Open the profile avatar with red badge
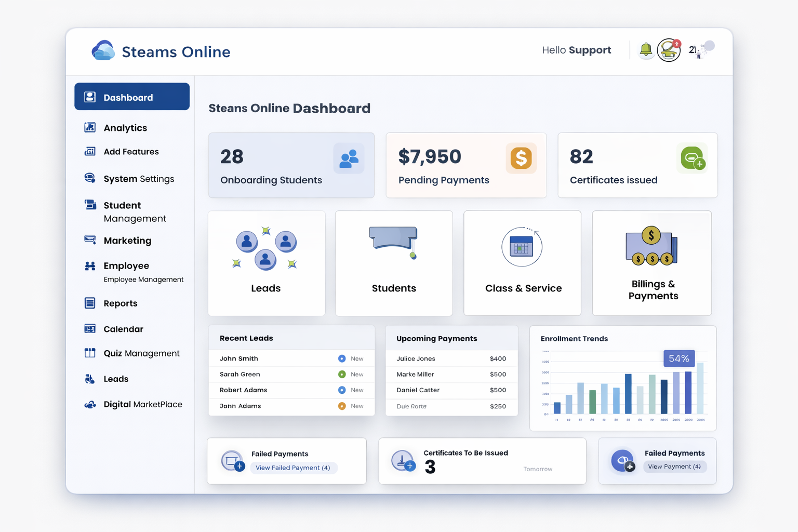This screenshot has height=532, width=798. point(669,50)
